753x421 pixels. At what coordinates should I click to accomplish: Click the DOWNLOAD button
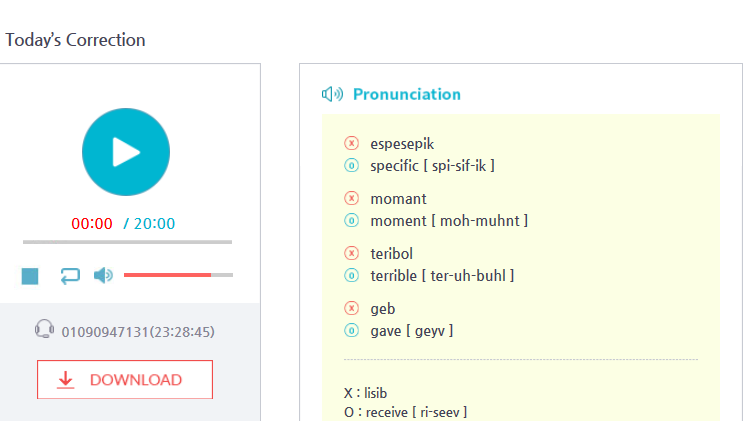[125, 379]
